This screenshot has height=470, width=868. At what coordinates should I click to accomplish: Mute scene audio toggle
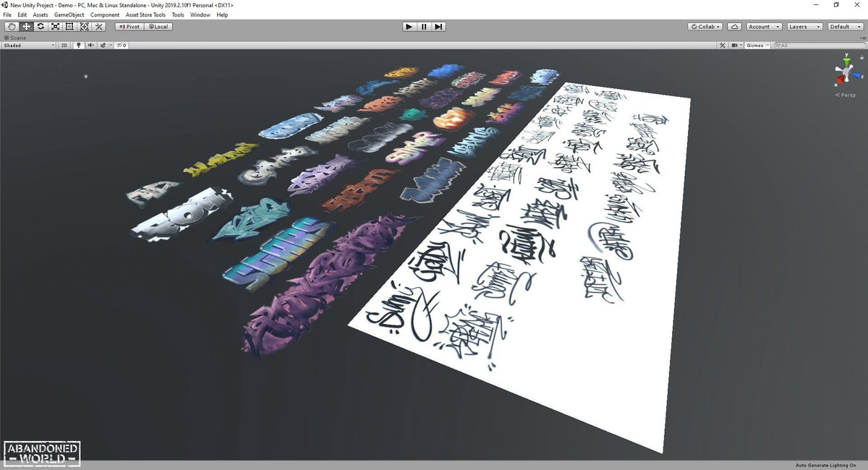(x=91, y=45)
